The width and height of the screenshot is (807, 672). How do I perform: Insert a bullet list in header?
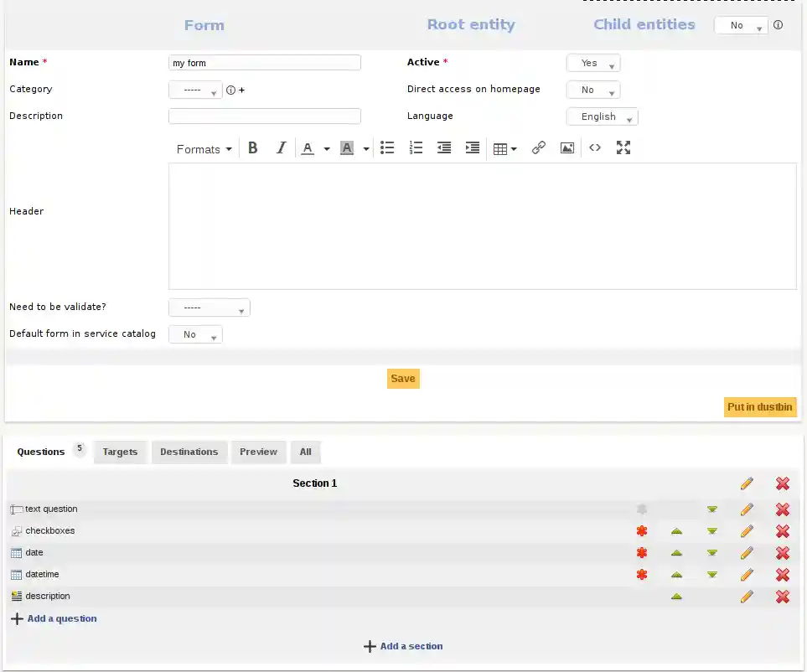click(387, 148)
